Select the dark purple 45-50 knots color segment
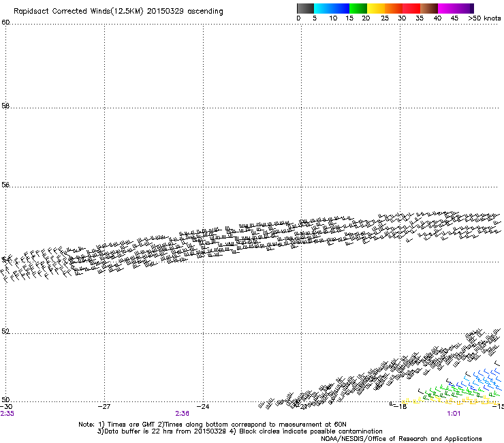504x443 pixels. 464,8
